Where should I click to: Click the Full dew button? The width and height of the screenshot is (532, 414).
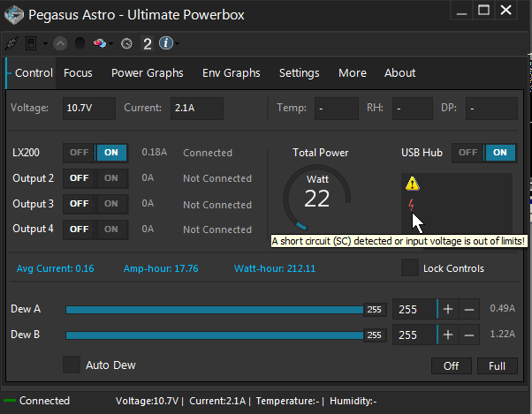(497, 366)
